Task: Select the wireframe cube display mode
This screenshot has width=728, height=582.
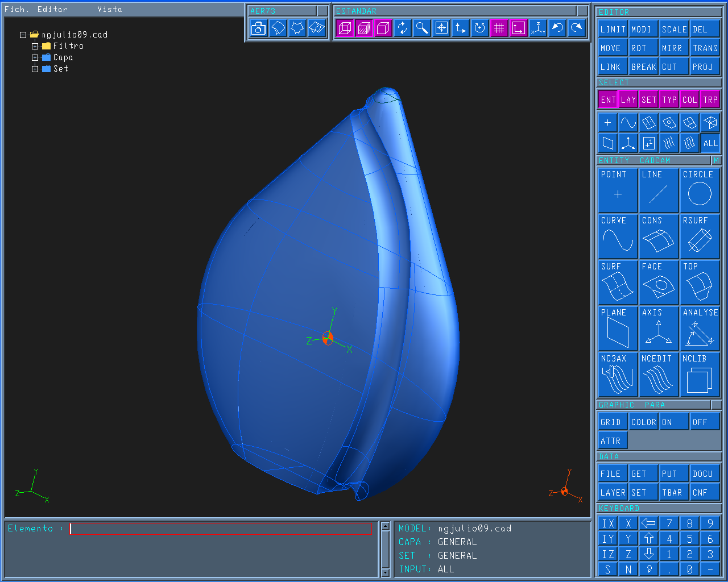Action: (345, 28)
